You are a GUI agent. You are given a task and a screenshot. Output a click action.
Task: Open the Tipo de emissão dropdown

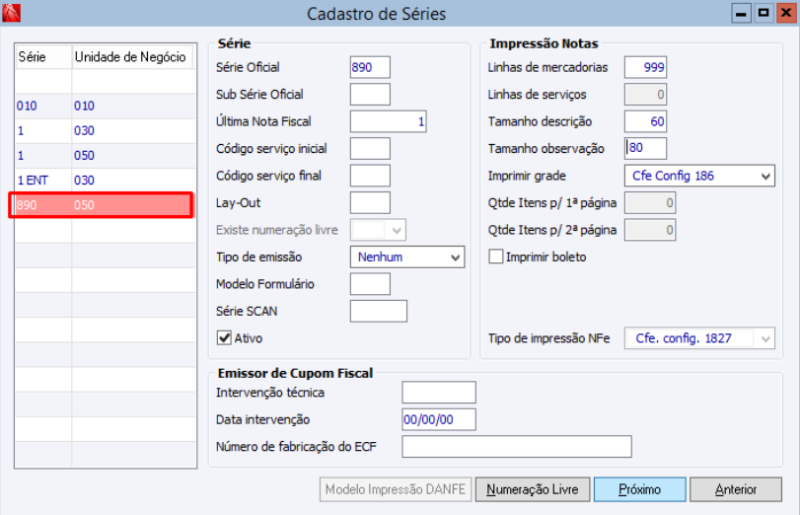[407, 257]
